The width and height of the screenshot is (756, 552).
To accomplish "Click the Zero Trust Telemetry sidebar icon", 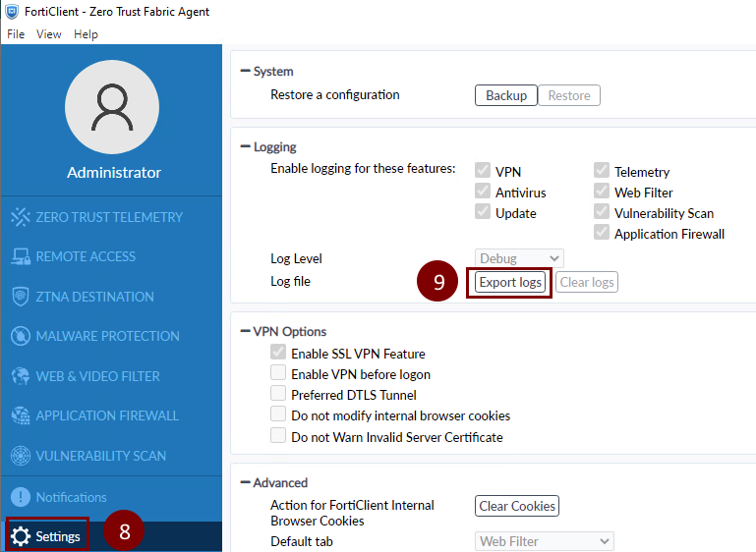I will (21, 217).
